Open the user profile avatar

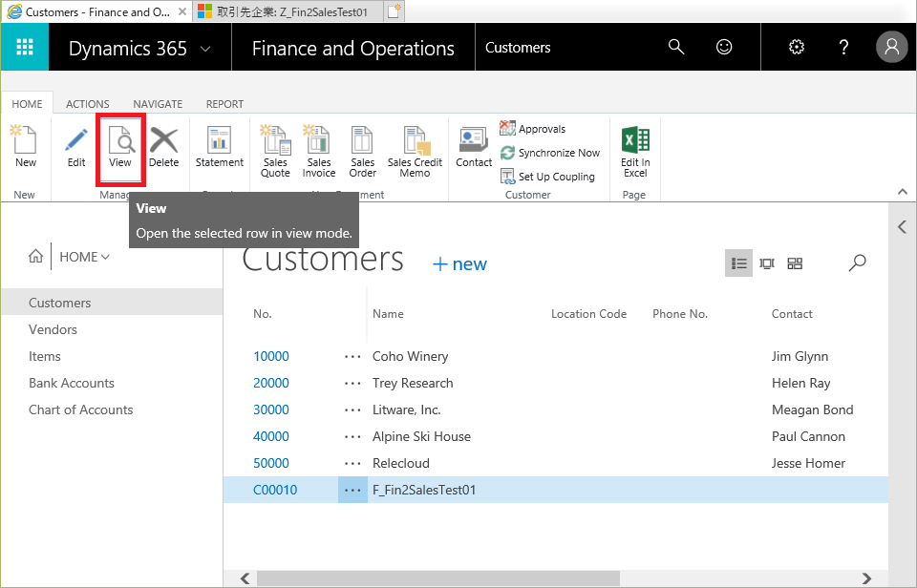[x=891, y=47]
